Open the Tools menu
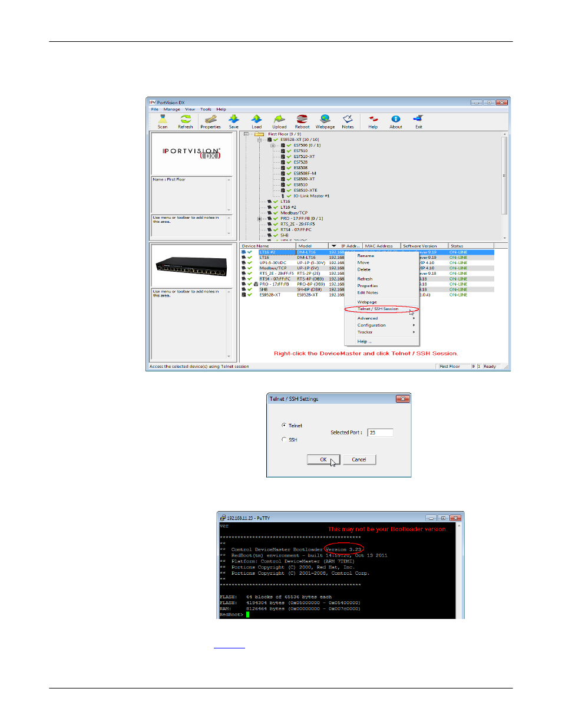This screenshot has width=562, height=728. 206,109
